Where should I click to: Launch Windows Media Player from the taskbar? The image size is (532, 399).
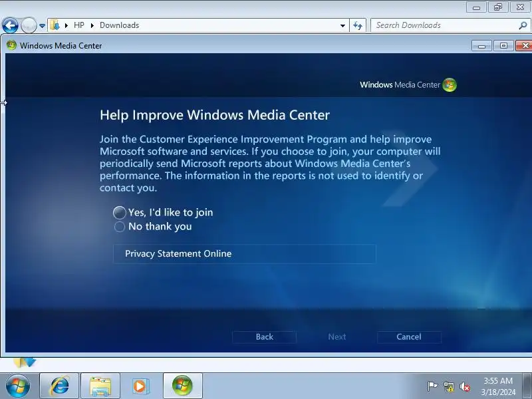tap(140, 386)
